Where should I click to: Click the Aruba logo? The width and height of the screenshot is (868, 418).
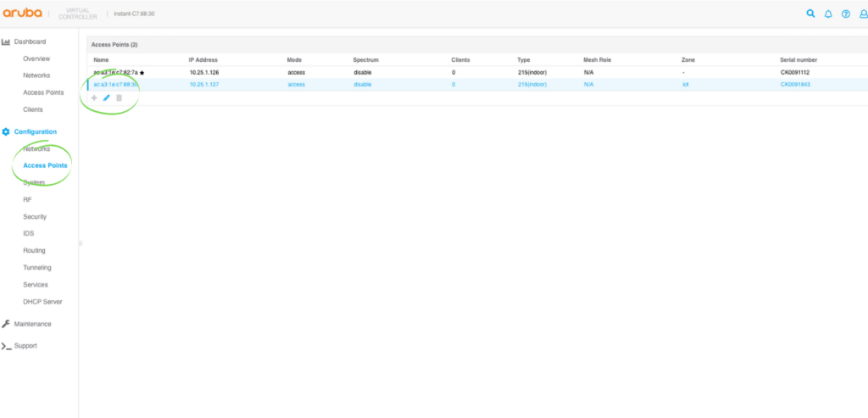pos(24,13)
